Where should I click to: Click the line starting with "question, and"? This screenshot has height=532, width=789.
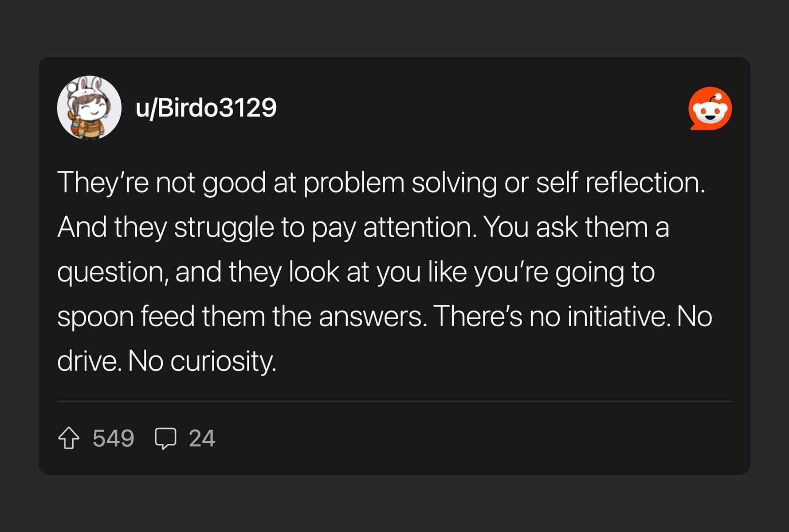coord(356,272)
